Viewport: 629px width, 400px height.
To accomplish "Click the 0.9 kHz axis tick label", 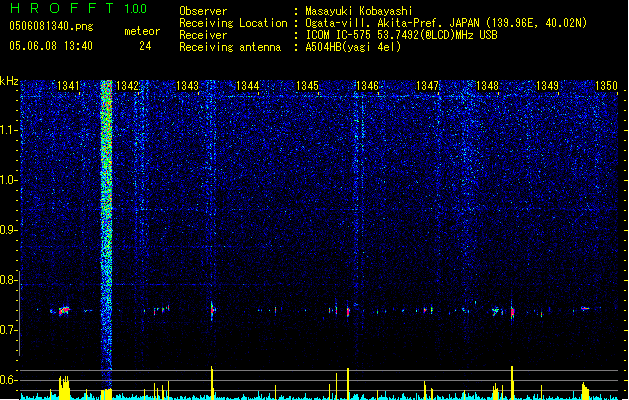I will coord(8,230).
